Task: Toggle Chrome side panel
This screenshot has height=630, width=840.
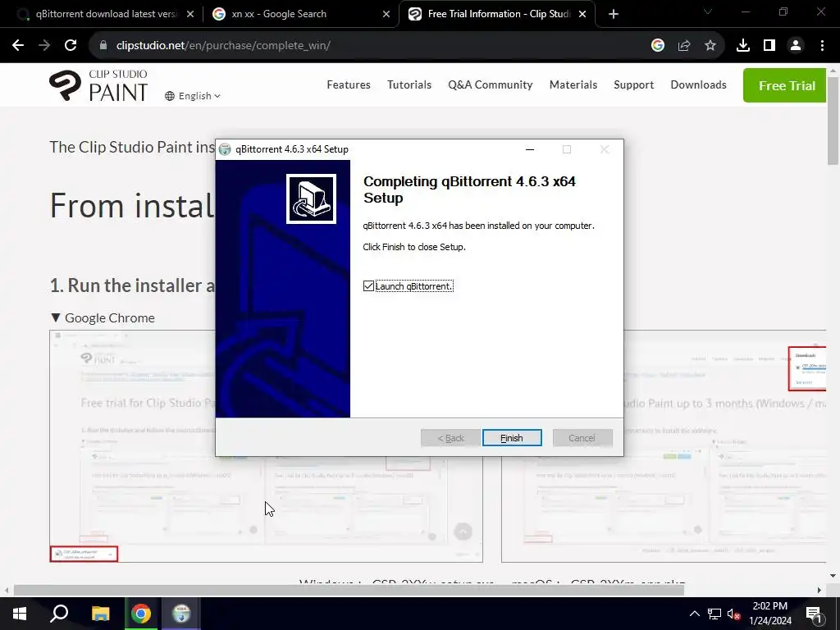Action: (x=769, y=46)
